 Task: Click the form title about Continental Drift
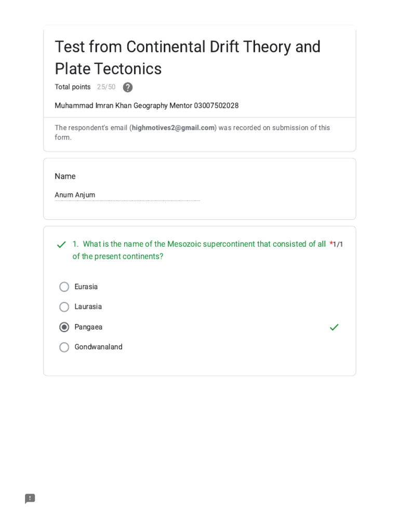pos(188,58)
